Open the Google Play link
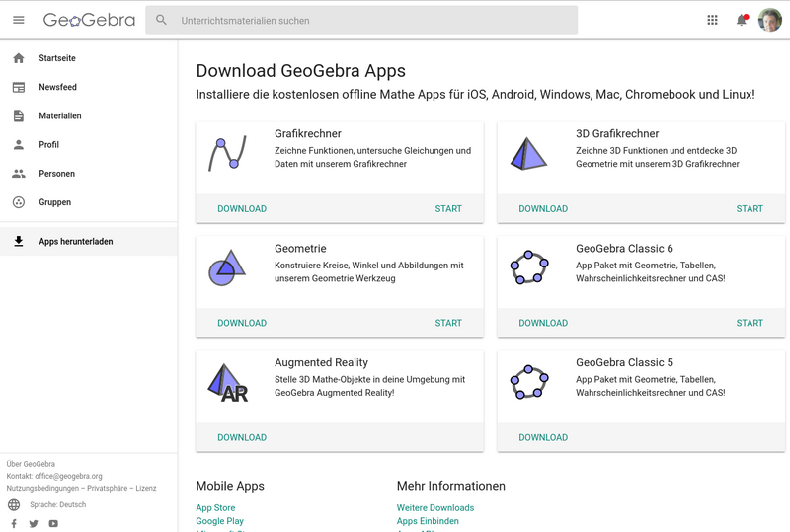The image size is (790, 532). click(219, 521)
